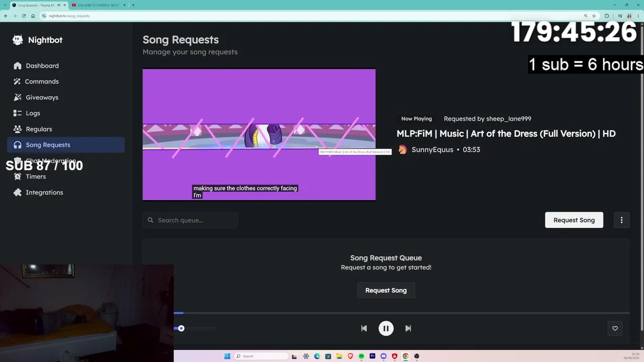Open Microsoft Store from the taskbar
The height and width of the screenshot is (362, 644).
tap(328, 356)
